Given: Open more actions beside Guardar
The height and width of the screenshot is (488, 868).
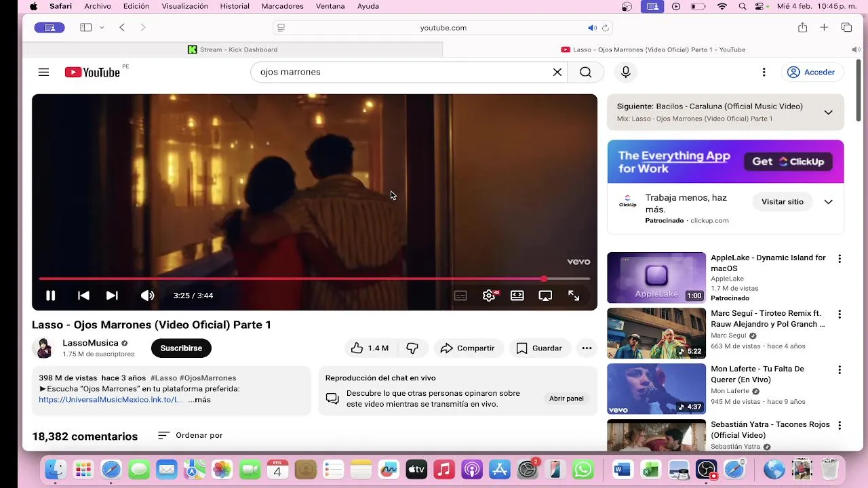Looking at the screenshot, I should [587, 348].
